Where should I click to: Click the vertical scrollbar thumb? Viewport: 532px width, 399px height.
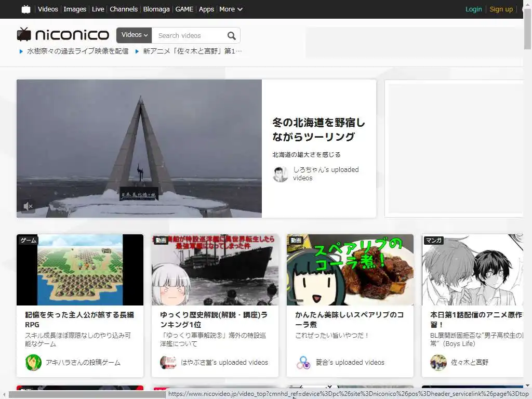[528, 29]
